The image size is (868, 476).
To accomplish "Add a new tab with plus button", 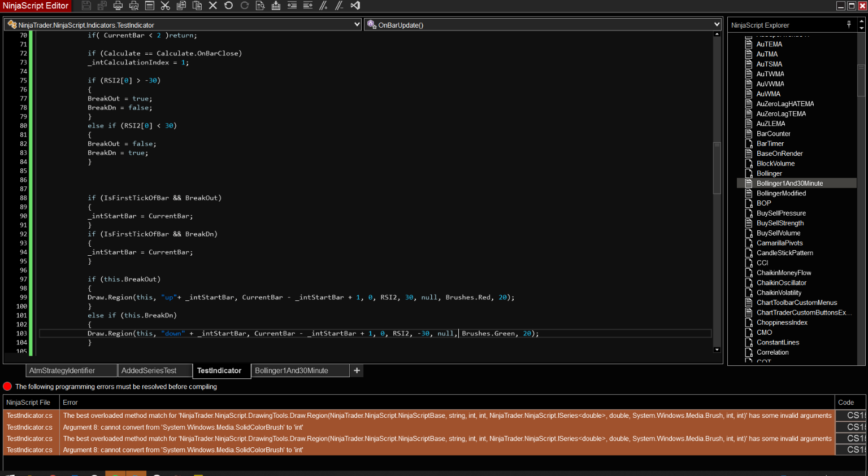I will [x=357, y=370].
